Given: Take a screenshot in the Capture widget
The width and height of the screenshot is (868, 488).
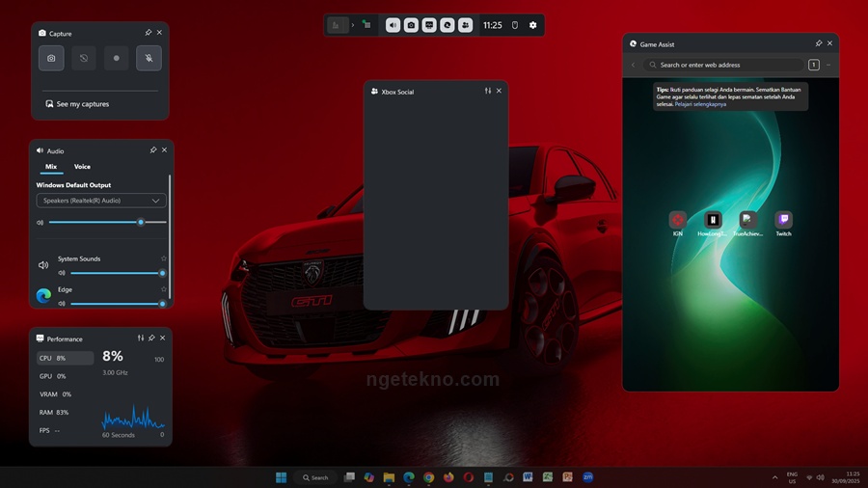Looking at the screenshot, I should 51,58.
